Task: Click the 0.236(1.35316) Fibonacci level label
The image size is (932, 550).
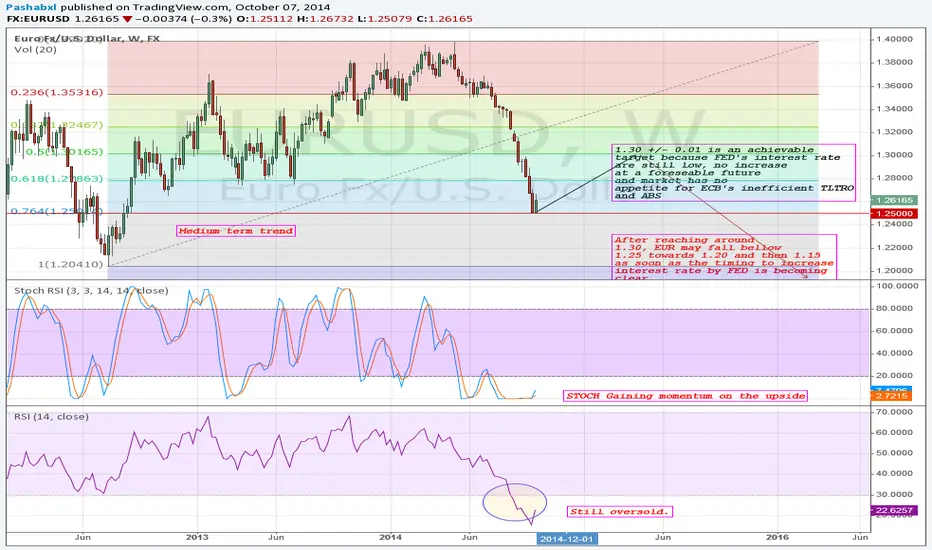Action: pos(56,92)
